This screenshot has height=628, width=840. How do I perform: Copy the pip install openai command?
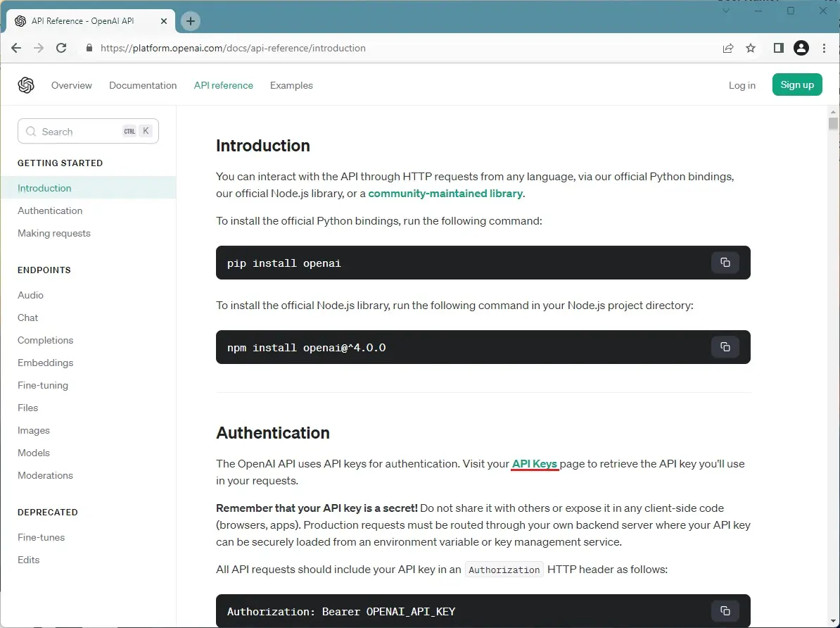(x=725, y=263)
